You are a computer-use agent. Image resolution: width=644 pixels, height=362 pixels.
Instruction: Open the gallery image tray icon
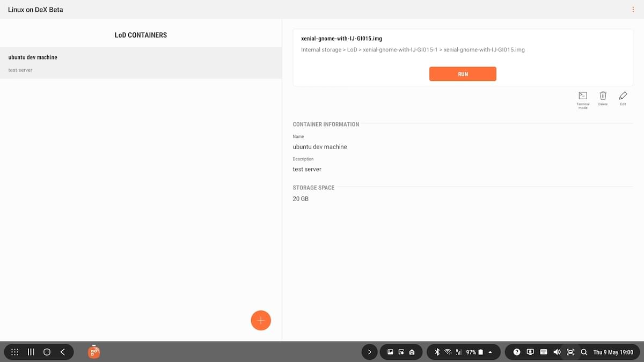[391, 352]
